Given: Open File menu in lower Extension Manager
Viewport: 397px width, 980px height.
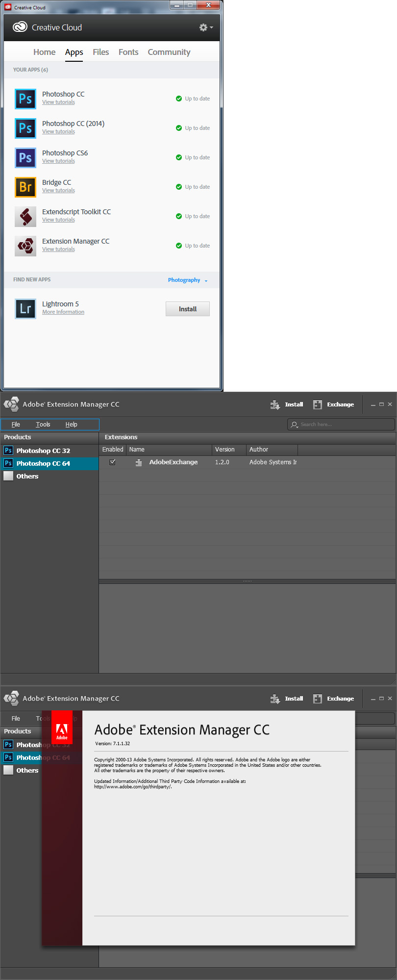Looking at the screenshot, I should [16, 719].
